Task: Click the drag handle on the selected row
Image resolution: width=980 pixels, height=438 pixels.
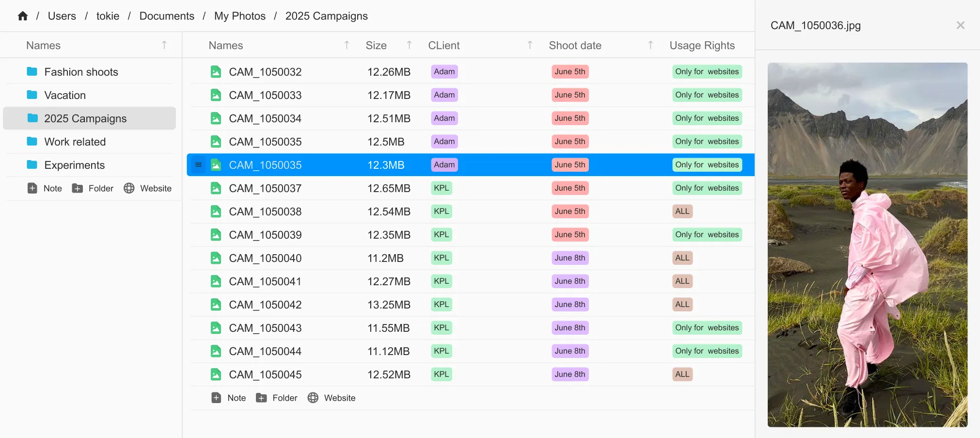Action: point(198,165)
